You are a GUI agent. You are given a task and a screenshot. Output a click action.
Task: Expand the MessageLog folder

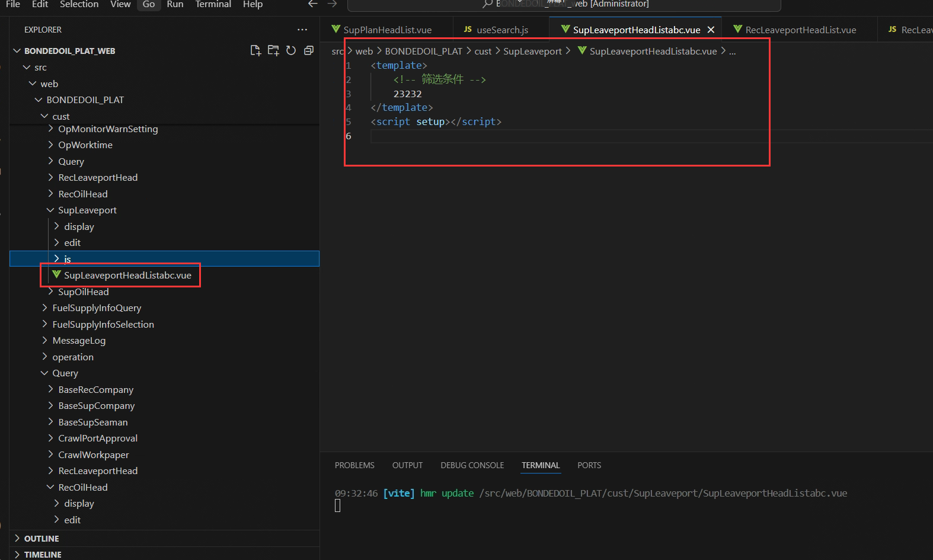[x=165, y=340]
